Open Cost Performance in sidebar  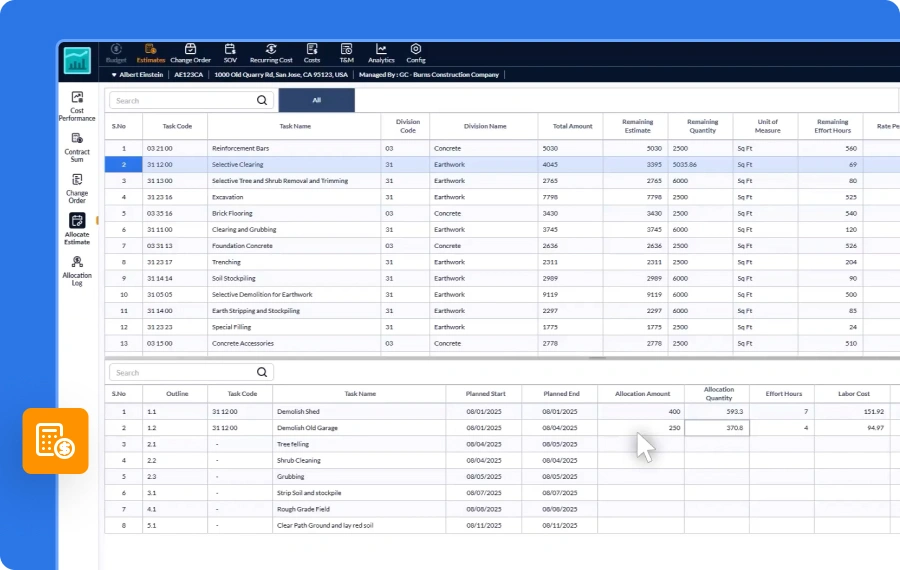[77, 106]
